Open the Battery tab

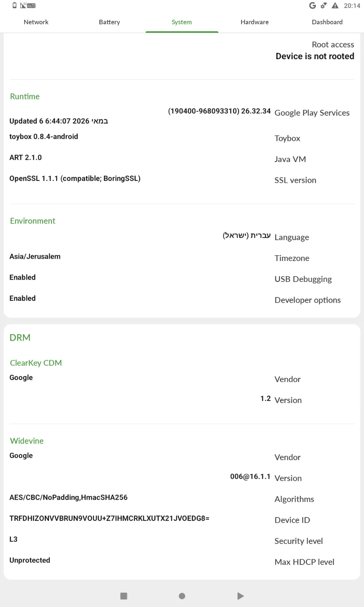109,22
